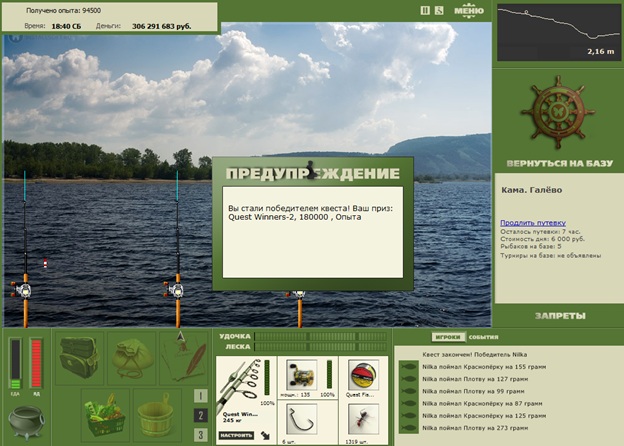624x446 pixels.
Task: Click the rod's 100% condition bar
Action: pos(267,377)
